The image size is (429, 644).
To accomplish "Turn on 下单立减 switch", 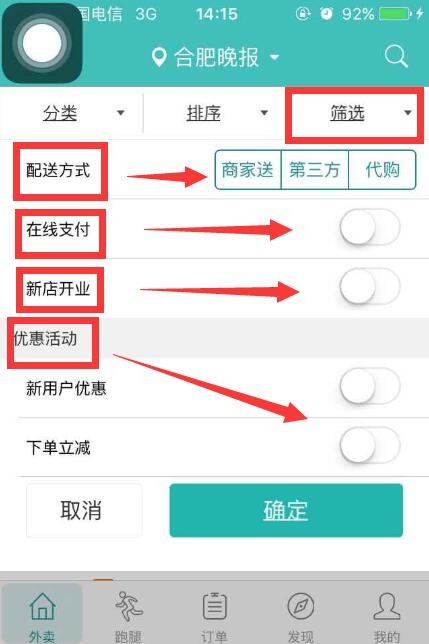I will tap(369, 445).
